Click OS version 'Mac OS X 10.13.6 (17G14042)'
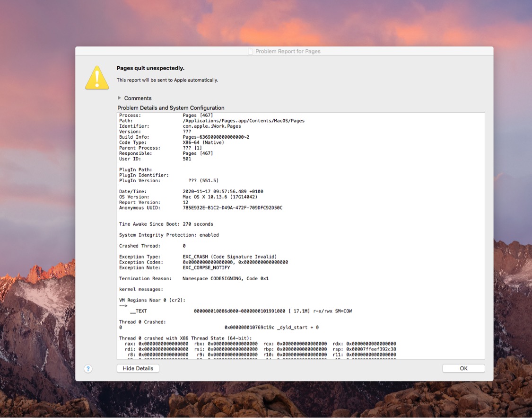Image resolution: width=532 pixels, height=418 pixels. [x=220, y=197]
